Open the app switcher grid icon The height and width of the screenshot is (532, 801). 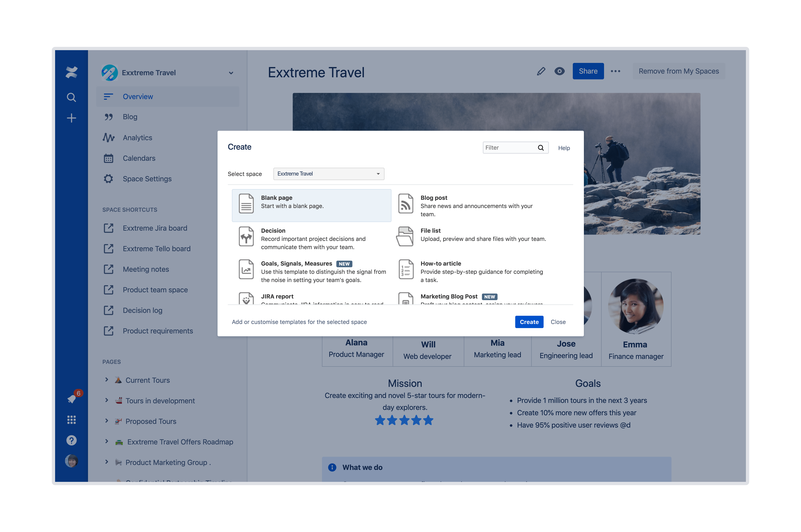[x=71, y=420]
